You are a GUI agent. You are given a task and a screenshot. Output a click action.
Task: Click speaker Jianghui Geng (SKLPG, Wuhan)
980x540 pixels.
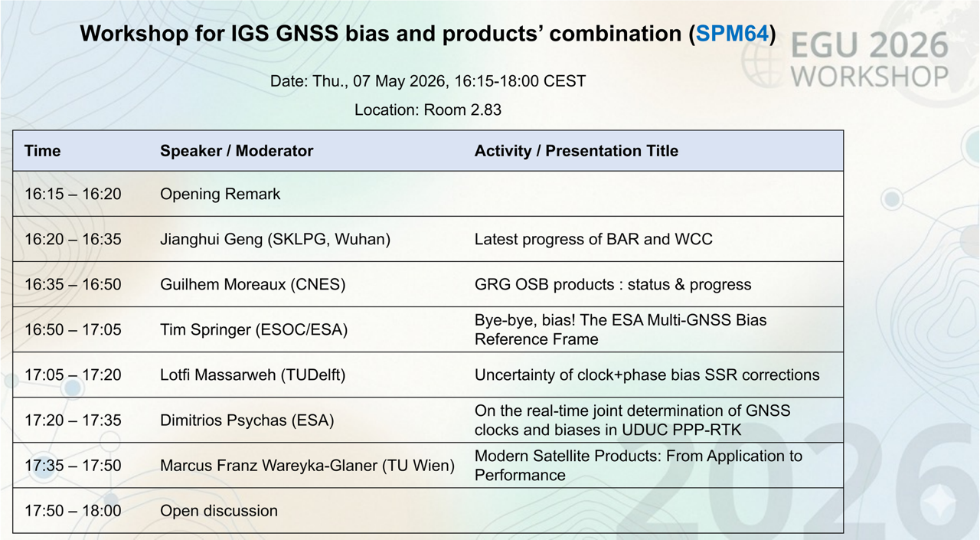[x=275, y=239]
